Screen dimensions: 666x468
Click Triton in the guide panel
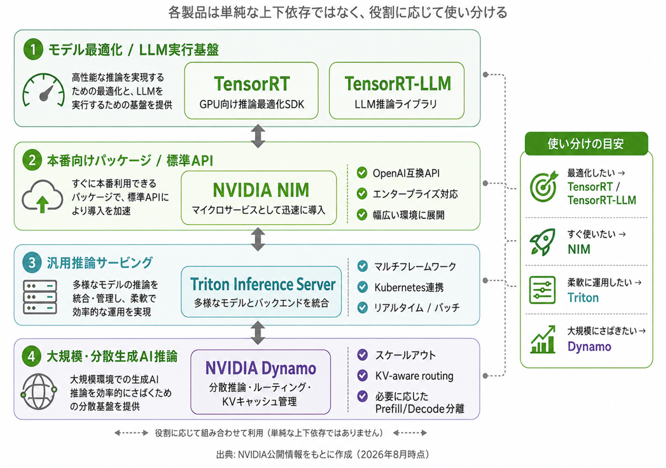click(x=583, y=298)
